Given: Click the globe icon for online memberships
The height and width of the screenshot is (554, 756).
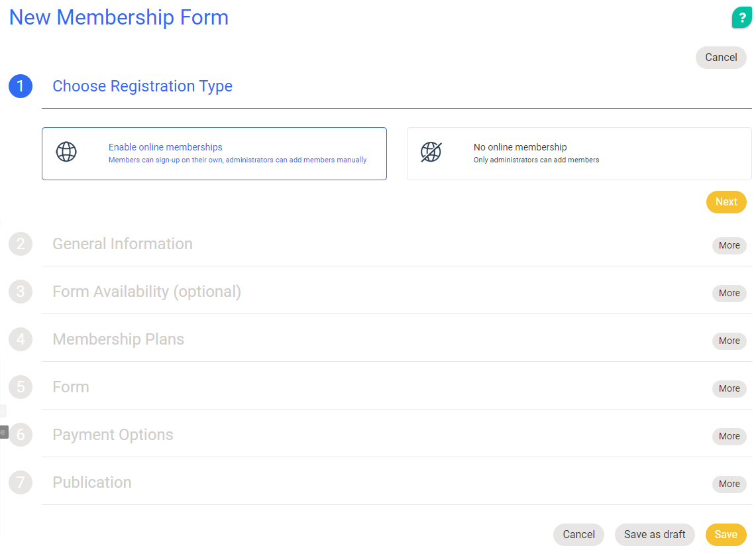Looking at the screenshot, I should coord(66,152).
